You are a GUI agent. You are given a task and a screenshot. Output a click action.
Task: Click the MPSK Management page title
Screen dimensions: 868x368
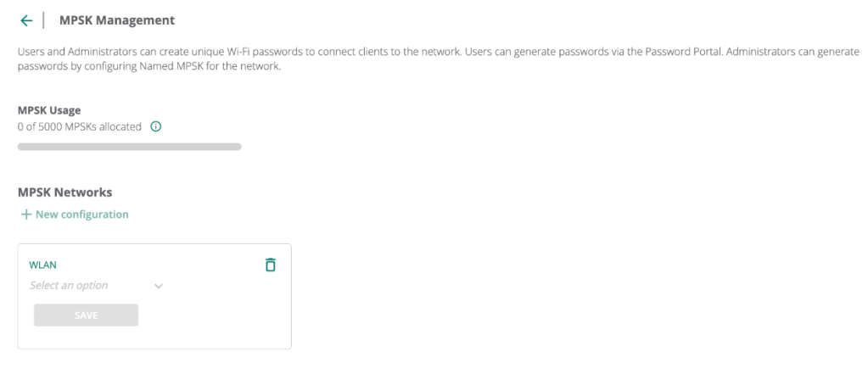click(117, 20)
